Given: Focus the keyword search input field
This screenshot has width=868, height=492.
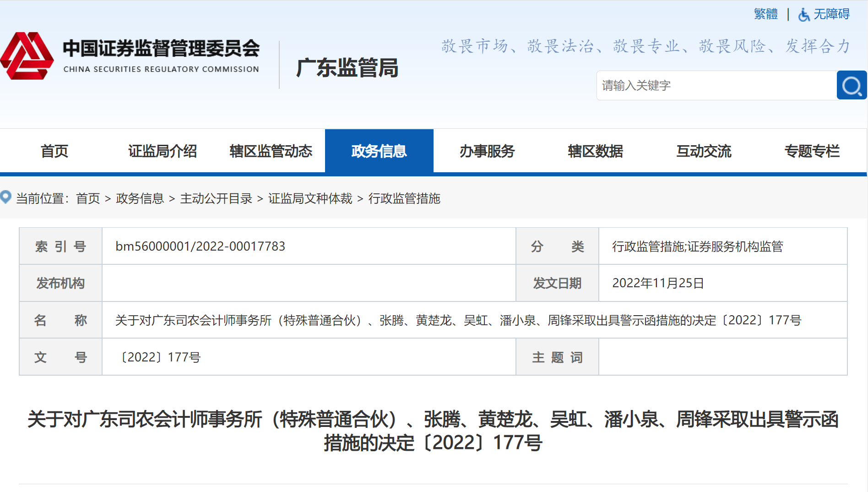Looking at the screenshot, I should click(716, 86).
